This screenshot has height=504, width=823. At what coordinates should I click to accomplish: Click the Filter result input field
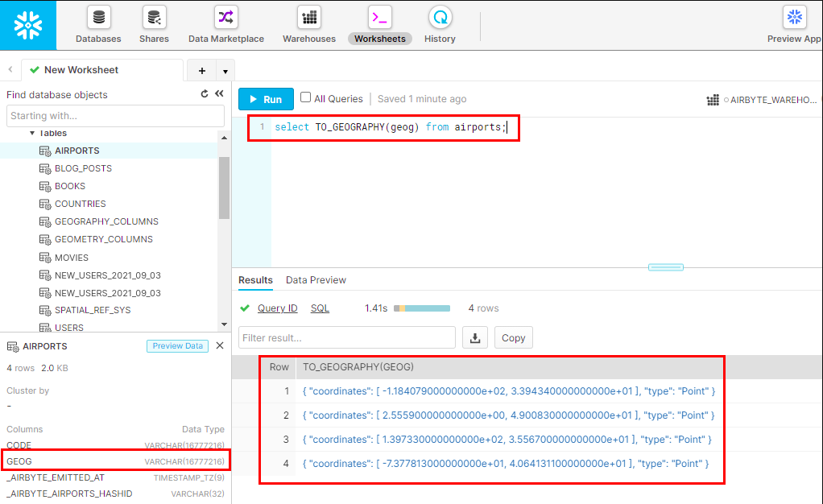pos(346,337)
